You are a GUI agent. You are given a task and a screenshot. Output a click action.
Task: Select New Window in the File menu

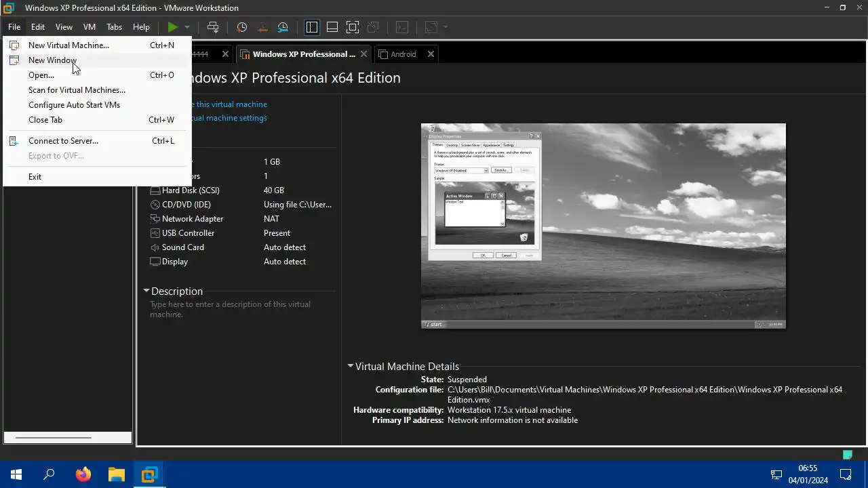pyautogui.click(x=98, y=60)
